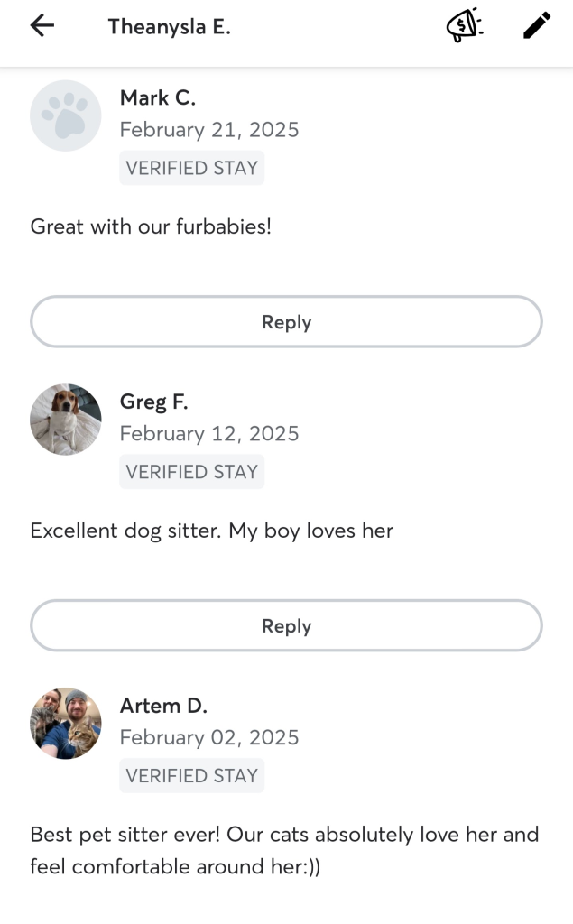
Task: Tap reviewer name Artem D.
Action: point(163,706)
